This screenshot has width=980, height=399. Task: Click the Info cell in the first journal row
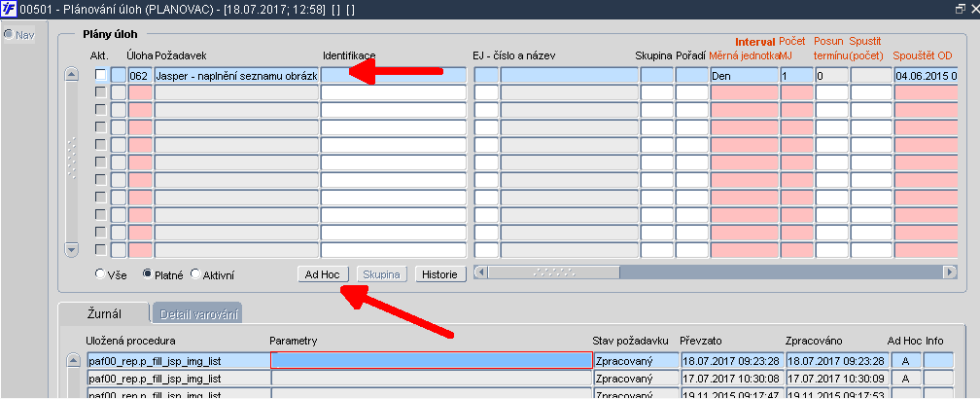pyautogui.click(x=939, y=360)
